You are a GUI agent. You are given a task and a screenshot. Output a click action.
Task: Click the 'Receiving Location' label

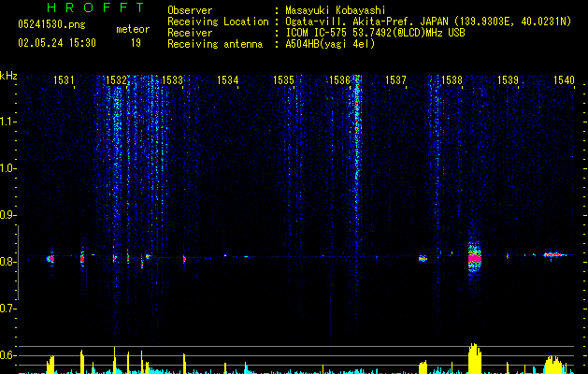(218, 22)
